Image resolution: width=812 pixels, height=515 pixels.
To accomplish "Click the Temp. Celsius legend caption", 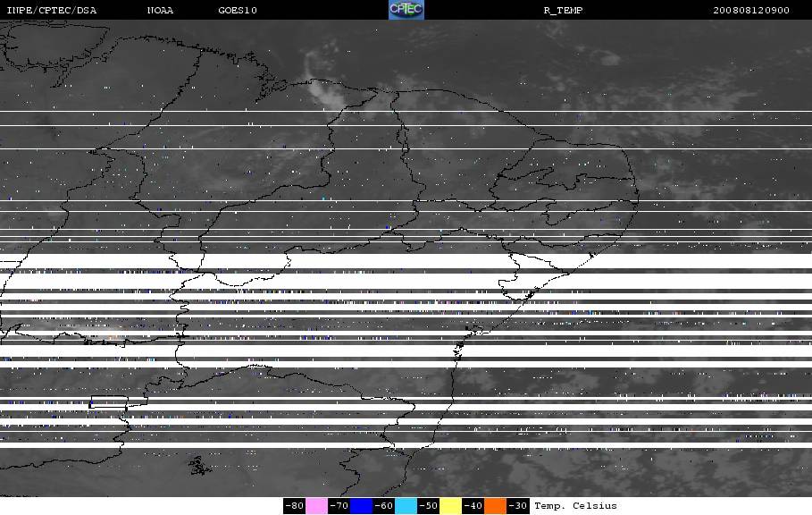I will pyautogui.click(x=576, y=506).
